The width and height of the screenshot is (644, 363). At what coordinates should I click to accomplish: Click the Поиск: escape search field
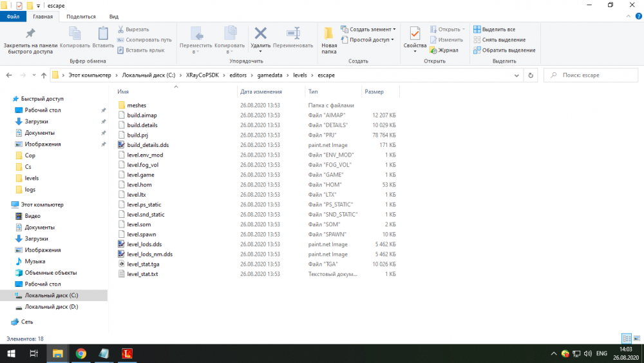591,75
